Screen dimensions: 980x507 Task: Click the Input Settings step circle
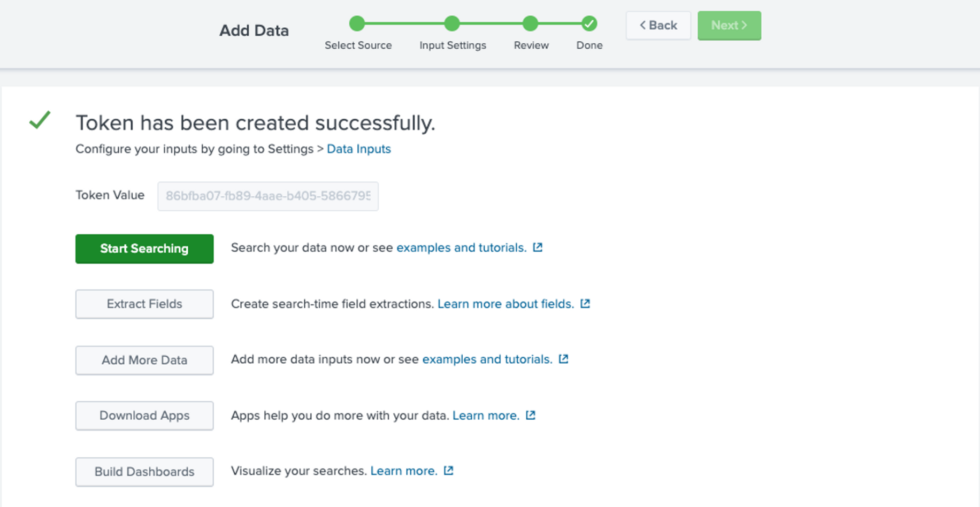[452, 24]
